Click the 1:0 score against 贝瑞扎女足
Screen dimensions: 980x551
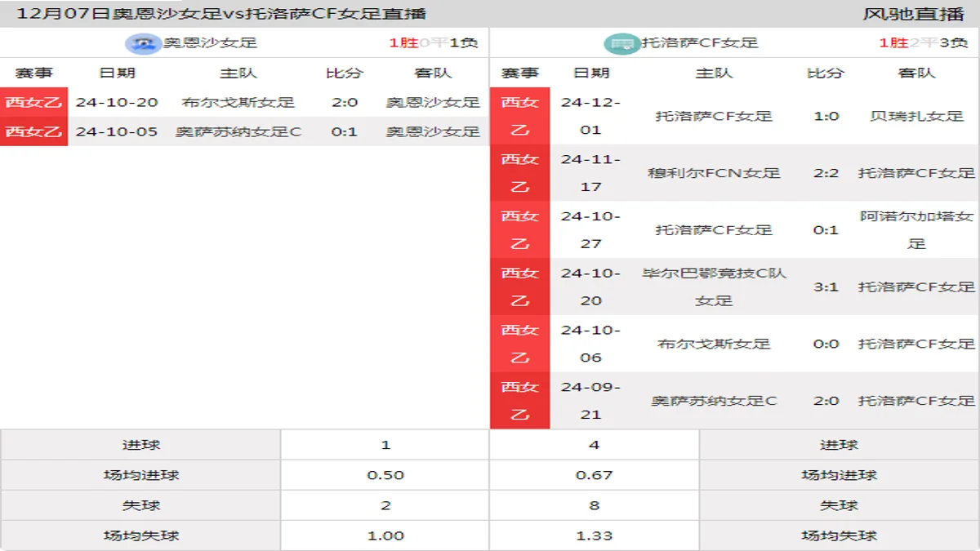(x=826, y=116)
